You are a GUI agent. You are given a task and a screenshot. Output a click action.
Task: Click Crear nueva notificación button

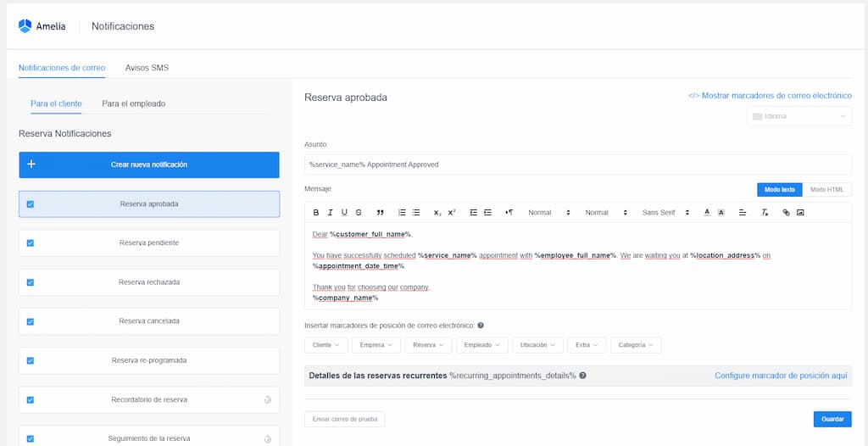[x=149, y=164]
